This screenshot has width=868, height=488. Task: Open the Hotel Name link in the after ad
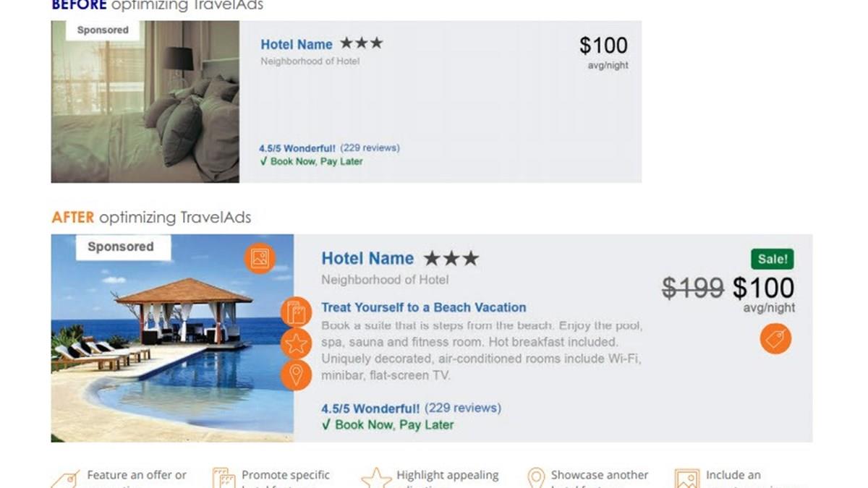point(367,259)
